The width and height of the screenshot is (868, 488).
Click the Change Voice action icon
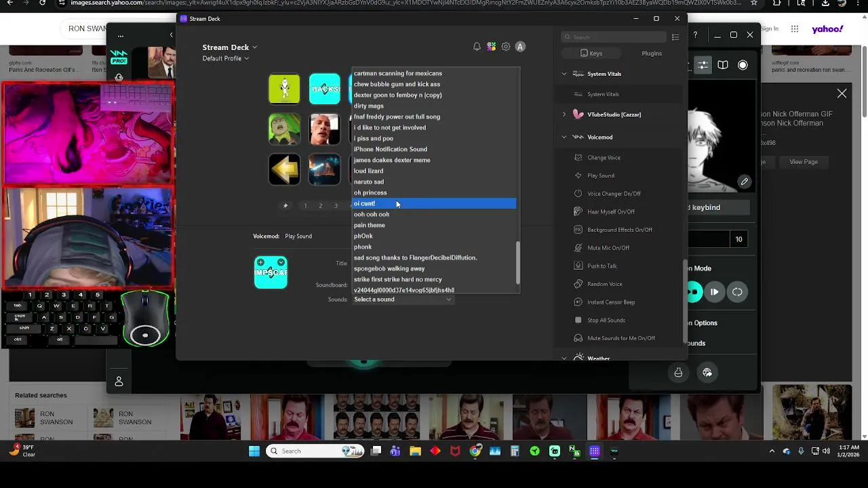pos(578,157)
